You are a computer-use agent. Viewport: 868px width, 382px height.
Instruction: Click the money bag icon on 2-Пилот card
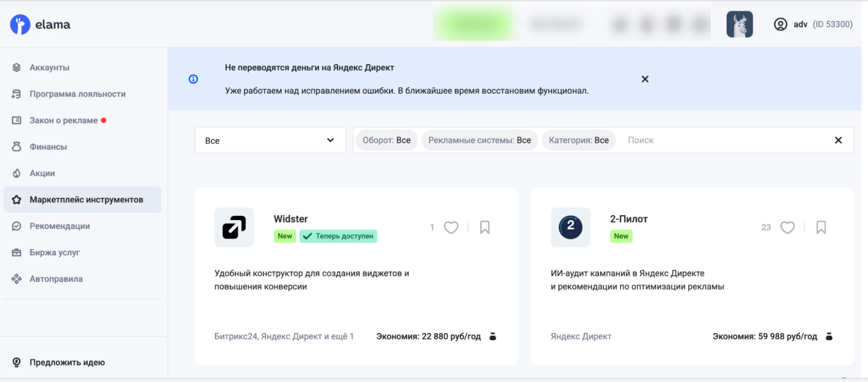click(x=829, y=336)
